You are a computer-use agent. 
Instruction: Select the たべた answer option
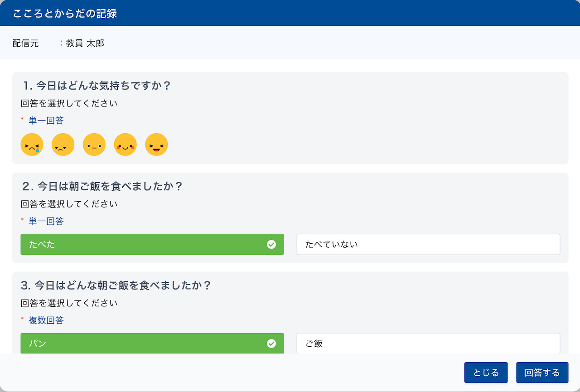pyautogui.click(x=152, y=244)
